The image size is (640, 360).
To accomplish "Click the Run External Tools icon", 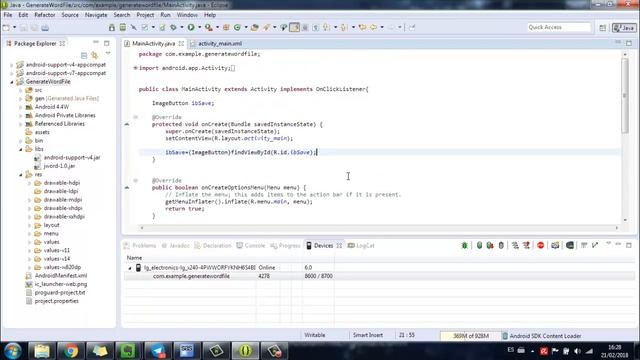I will coord(209,27).
